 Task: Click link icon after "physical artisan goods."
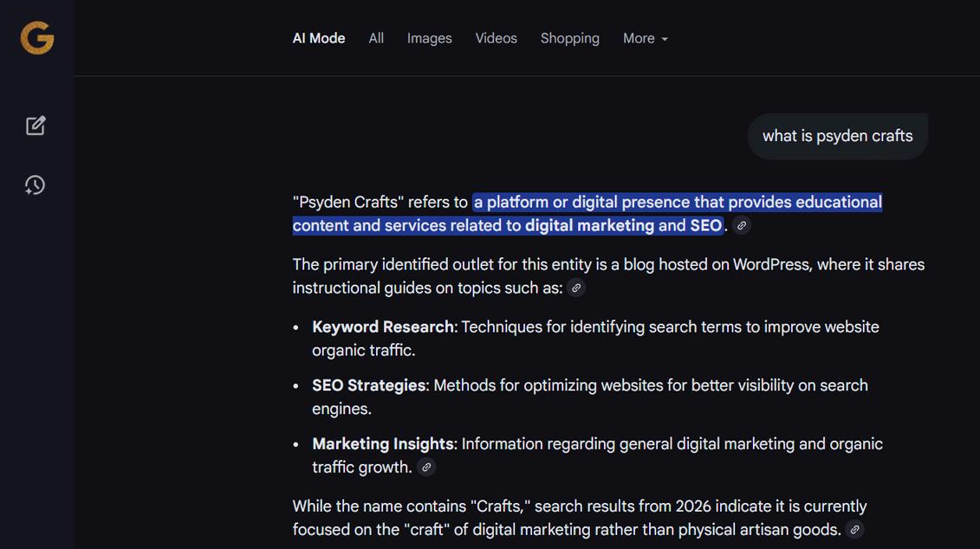coord(854,530)
